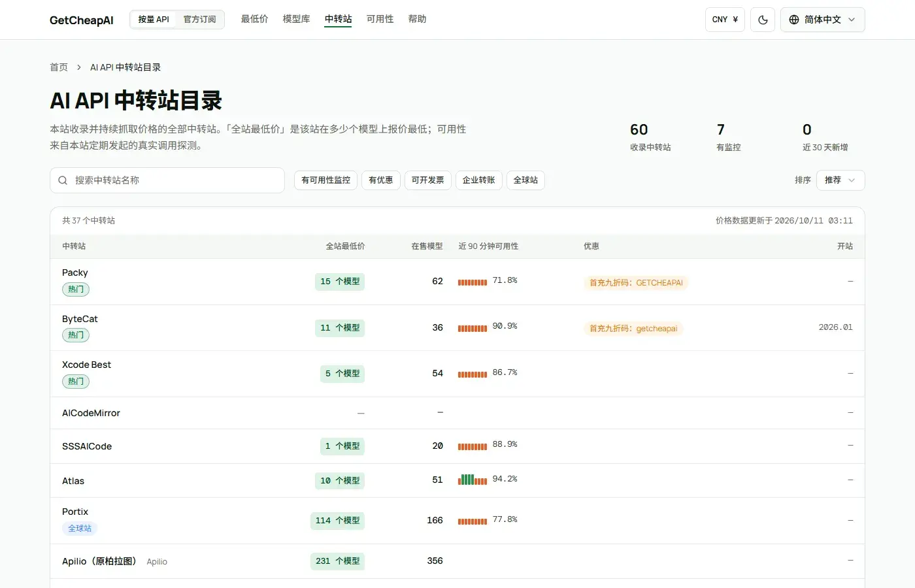Open the Portix relay row
915x588 pixels.
pyautogui.click(x=457, y=521)
